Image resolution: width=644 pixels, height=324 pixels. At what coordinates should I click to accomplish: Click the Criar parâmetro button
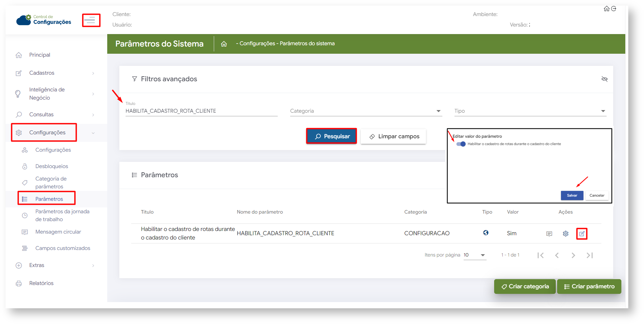coord(589,286)
